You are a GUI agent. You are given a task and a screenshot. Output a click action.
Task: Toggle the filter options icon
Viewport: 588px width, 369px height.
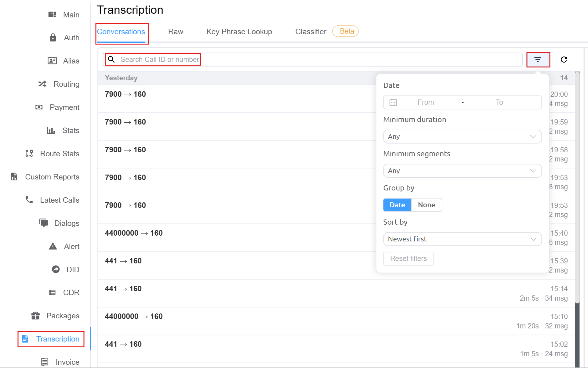click(x=538, y=60)
